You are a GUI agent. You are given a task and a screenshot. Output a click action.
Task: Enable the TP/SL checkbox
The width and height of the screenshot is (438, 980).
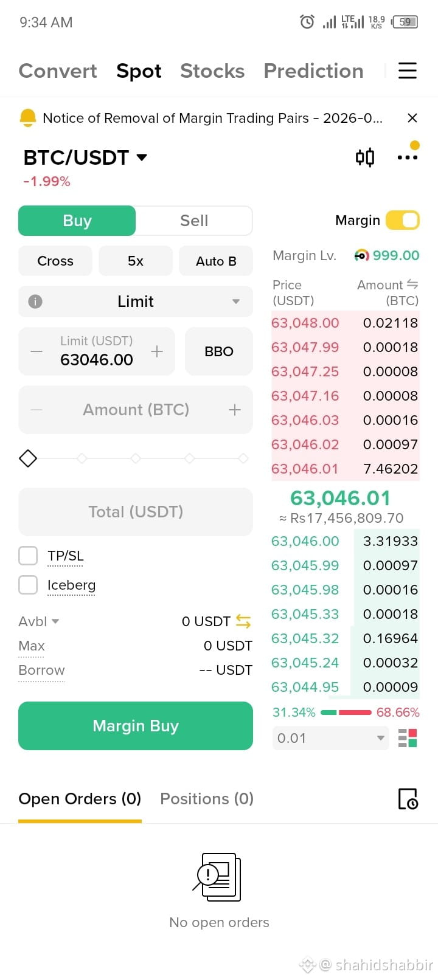tap(28, 556)
